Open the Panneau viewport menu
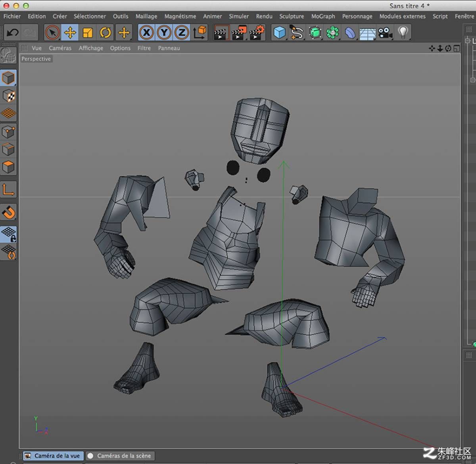The image size is (476, 464). point(169,48)
